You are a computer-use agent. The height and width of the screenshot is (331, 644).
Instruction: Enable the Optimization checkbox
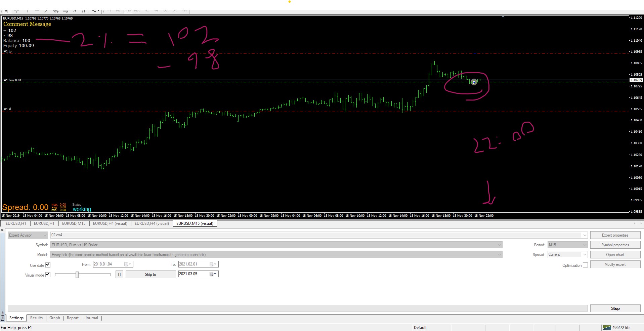[x=585, y=265]
